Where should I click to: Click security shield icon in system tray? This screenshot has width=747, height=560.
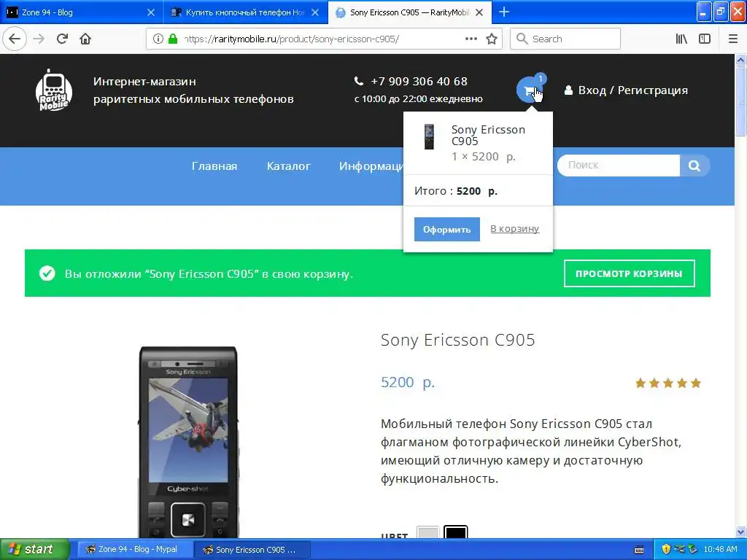(x=666, y=549)
